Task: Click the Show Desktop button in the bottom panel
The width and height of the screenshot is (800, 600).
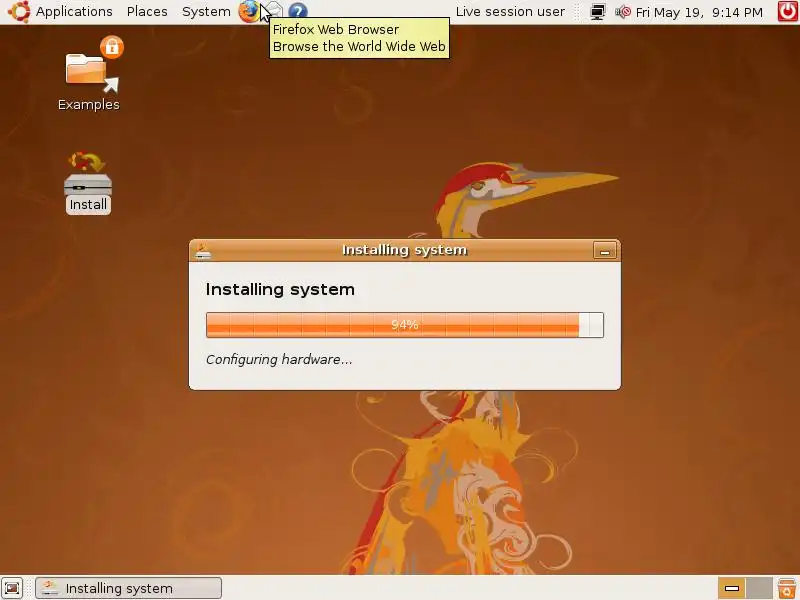Action: 12,588
